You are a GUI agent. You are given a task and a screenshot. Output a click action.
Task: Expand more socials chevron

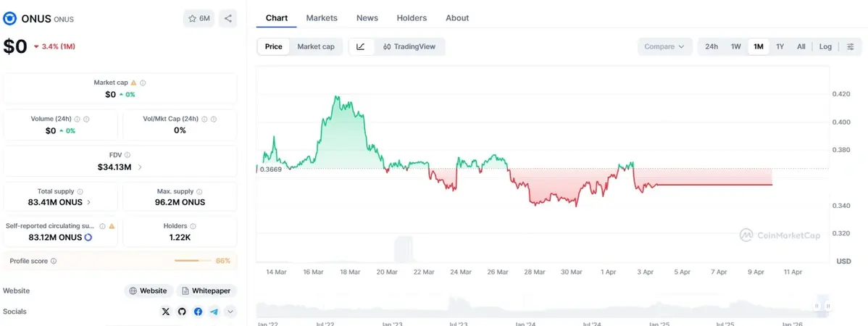230,312
